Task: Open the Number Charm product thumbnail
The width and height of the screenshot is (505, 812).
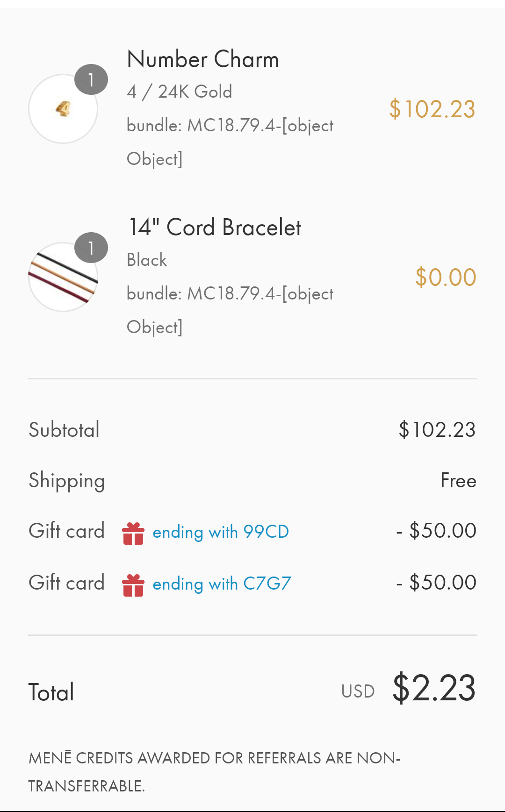Action: pyautogui.click(x=63, y=109)
